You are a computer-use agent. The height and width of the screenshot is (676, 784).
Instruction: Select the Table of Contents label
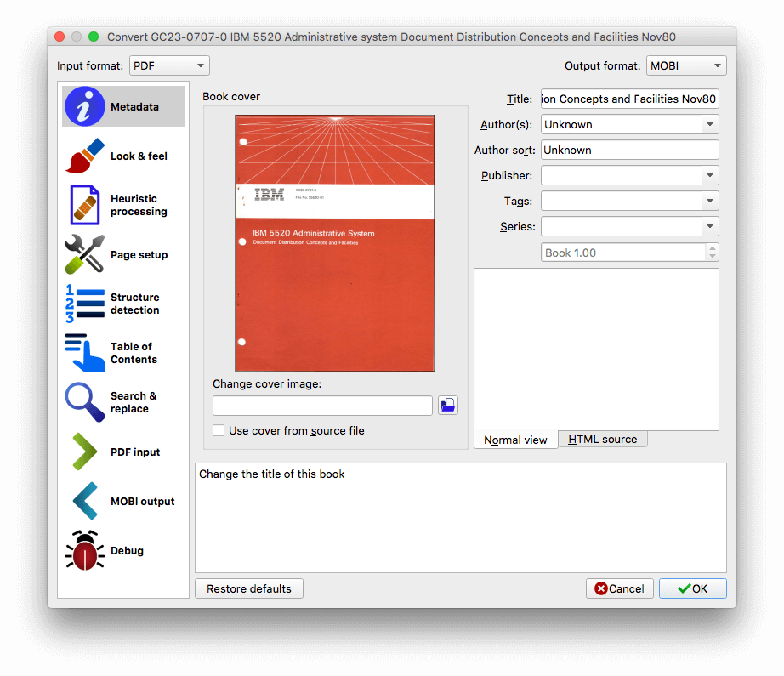click(134, 353)
